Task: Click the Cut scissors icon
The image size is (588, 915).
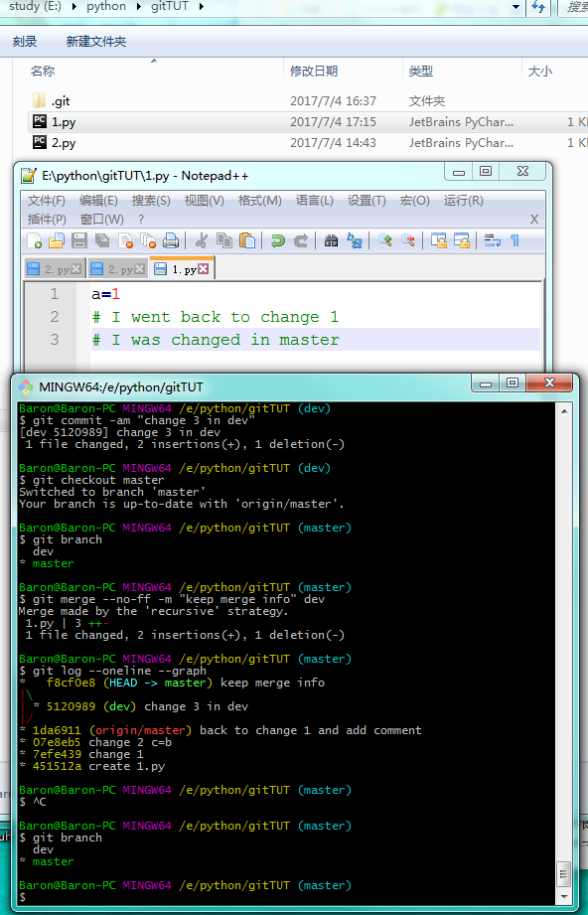Action: (x=202, y=240)
